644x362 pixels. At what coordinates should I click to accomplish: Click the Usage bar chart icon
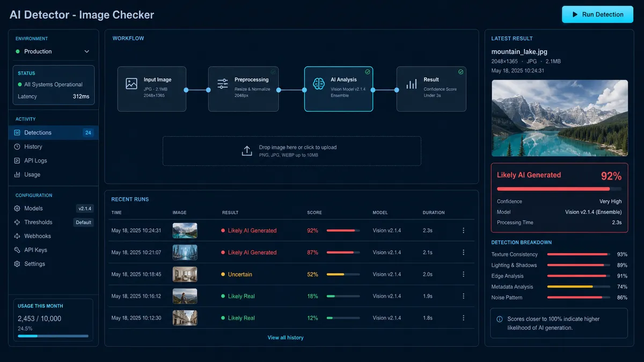(17, 174)
